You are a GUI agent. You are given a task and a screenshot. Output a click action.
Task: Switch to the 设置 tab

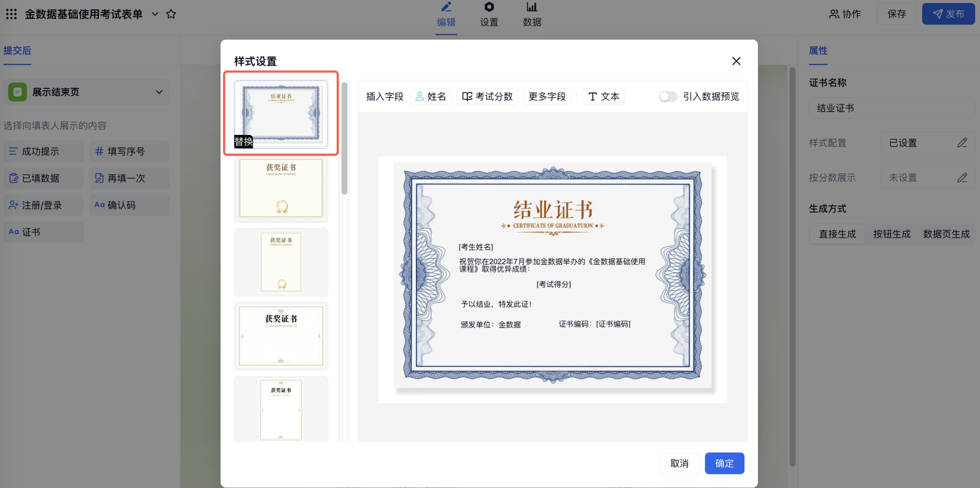489,15
